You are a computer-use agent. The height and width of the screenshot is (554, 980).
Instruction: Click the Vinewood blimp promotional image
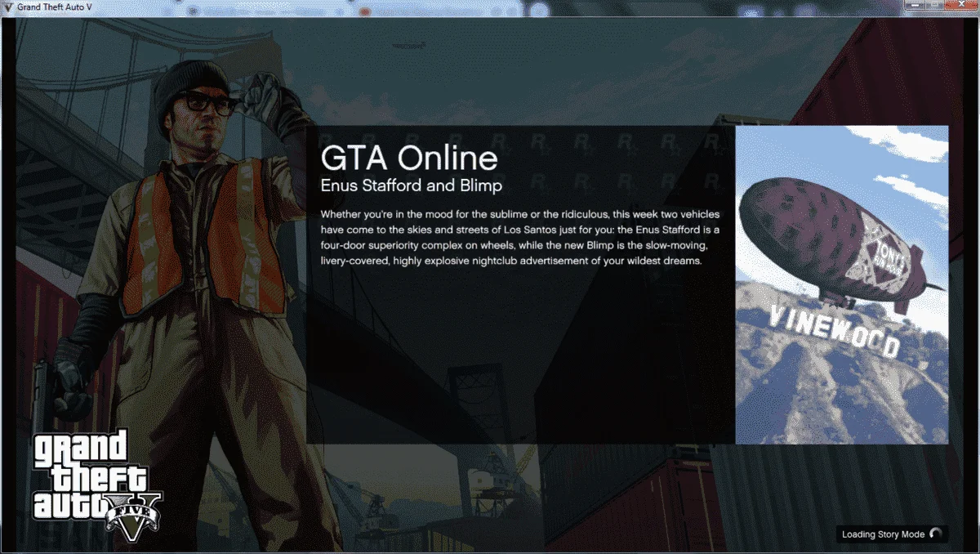pyautogui.click(x=842, y=284)
